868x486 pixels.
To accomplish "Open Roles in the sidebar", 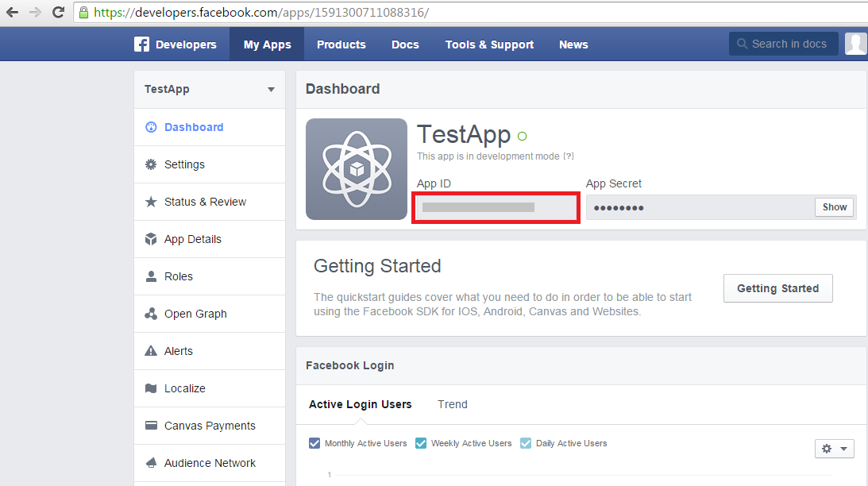I will [x=209, y=276].
